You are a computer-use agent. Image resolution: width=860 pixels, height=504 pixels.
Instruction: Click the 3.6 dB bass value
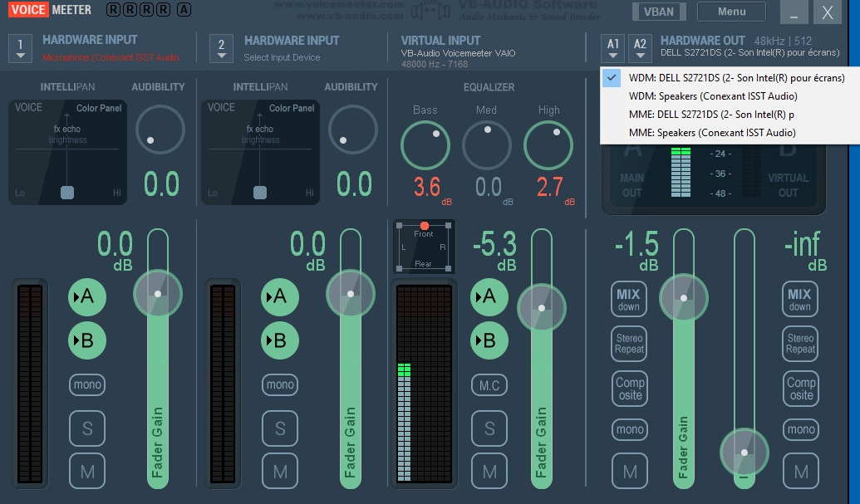pyautogui.click(x=427, y=188)
